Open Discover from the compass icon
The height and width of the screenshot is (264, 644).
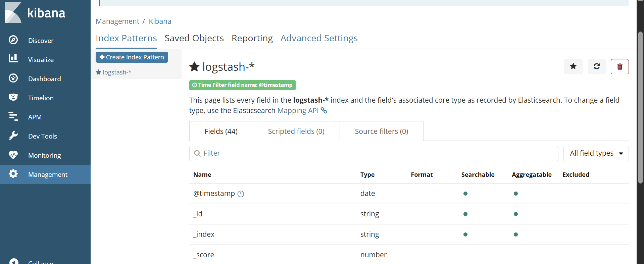[13, 40]
